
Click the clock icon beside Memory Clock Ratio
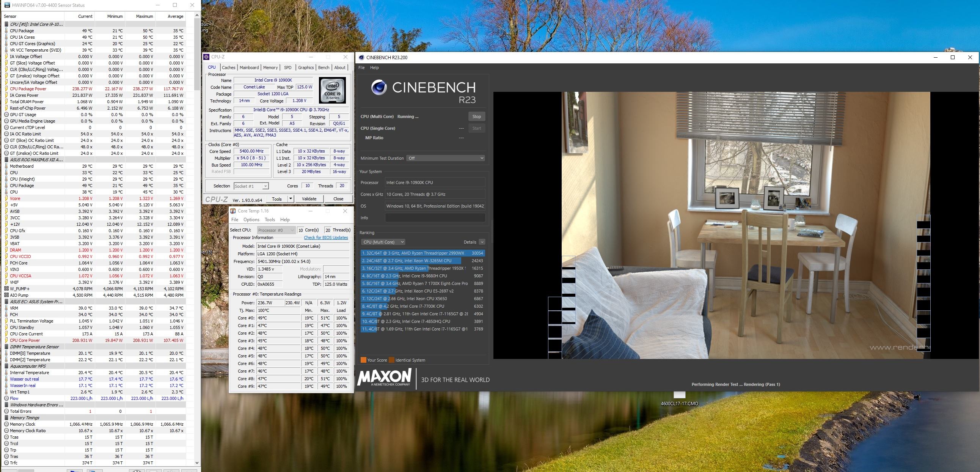click(6, 431)
